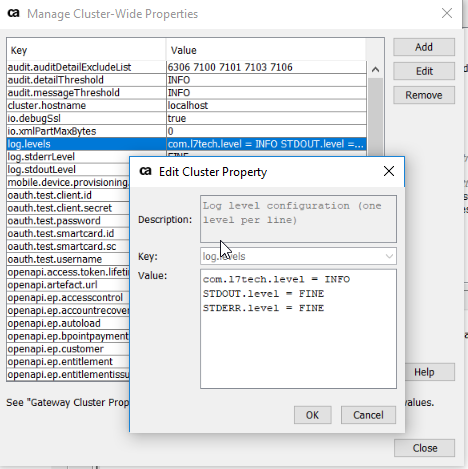
Task: Select the cluster.hostname property row
Action: [x=186, y=105]
